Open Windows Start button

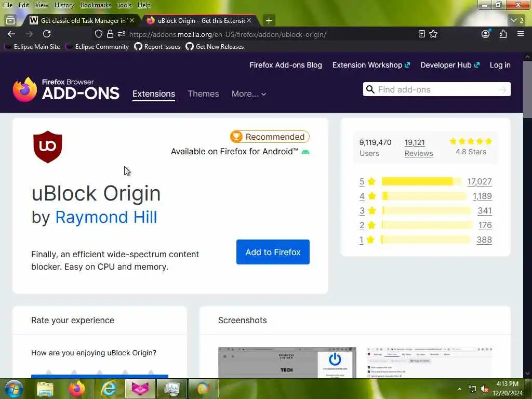14,389
